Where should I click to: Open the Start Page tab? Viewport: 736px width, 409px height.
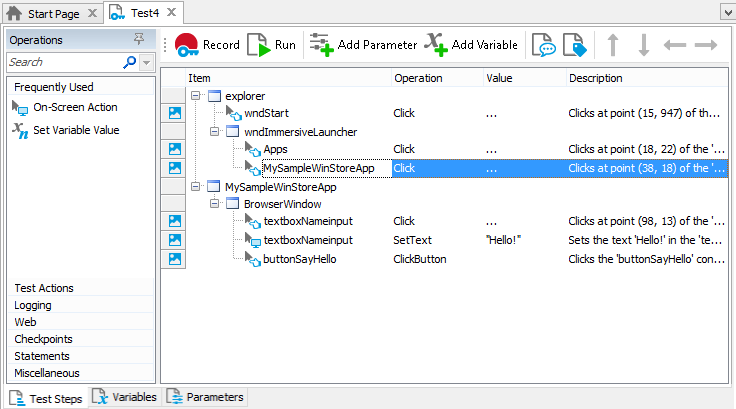click(x=51, y=12)
